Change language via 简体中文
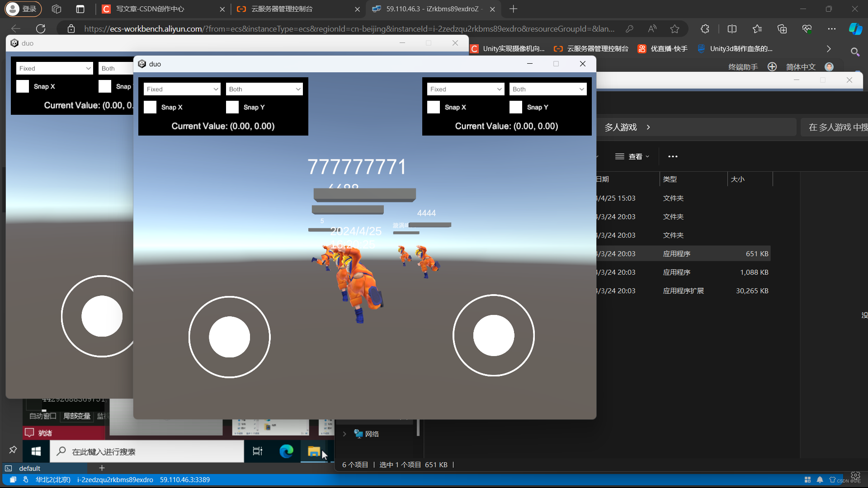Image resolution: width=868 pixels, height=488 pixels. point(801,67)
